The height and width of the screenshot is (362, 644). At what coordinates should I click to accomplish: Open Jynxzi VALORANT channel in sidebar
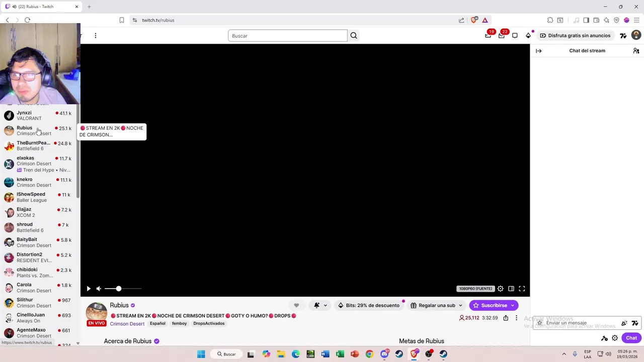[38, 116]
